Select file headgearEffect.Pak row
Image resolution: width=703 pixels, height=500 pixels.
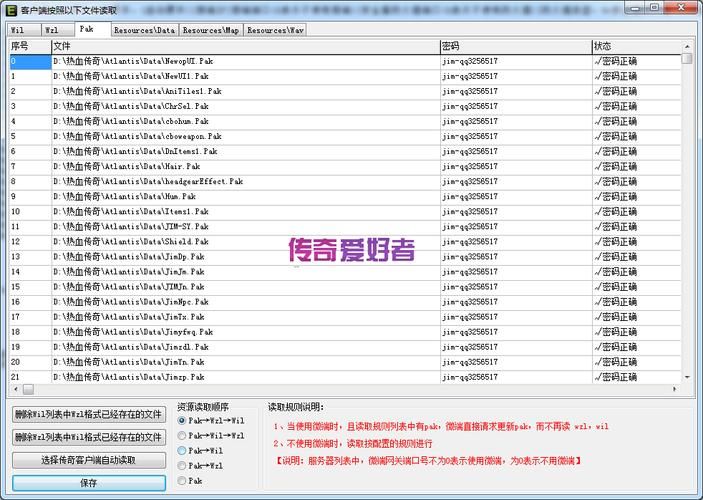pyautogui.click(x=345, y=182)
